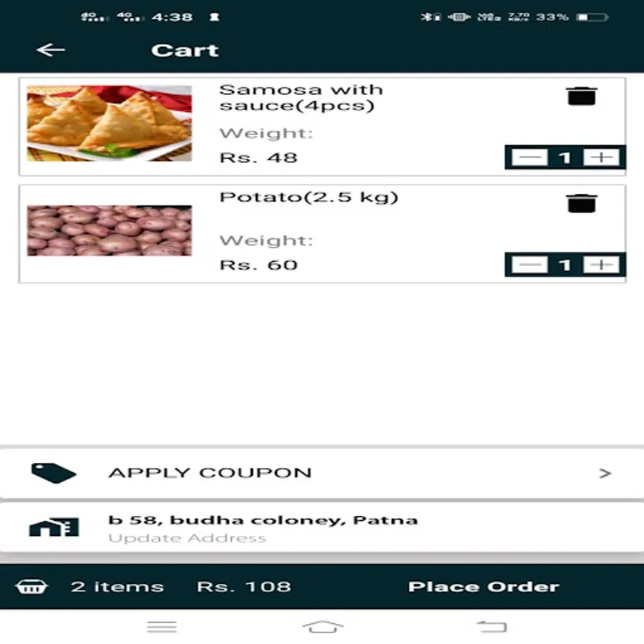Tap Place Order button
This screenshot has width=644, height=644.
[x=484, y=587]
